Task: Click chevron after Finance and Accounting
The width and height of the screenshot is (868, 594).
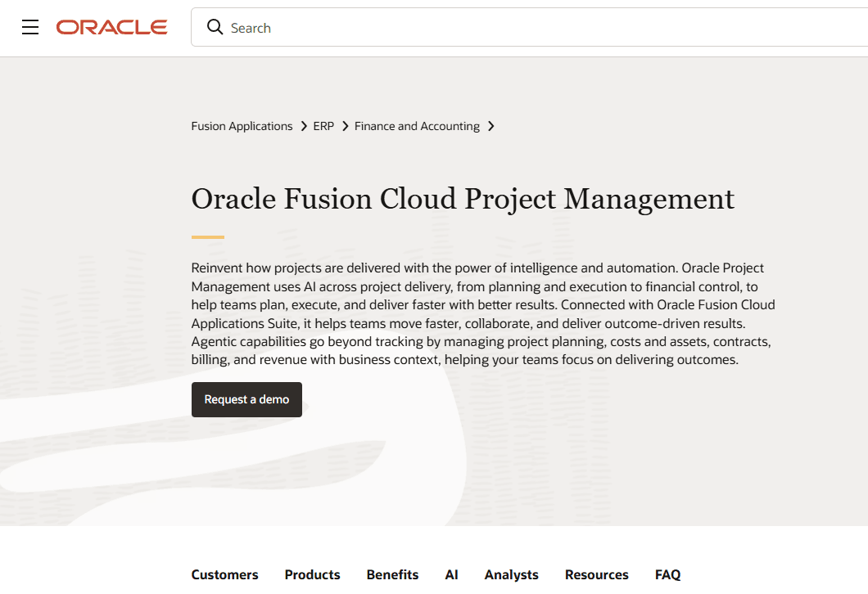Action: point(491,126)
